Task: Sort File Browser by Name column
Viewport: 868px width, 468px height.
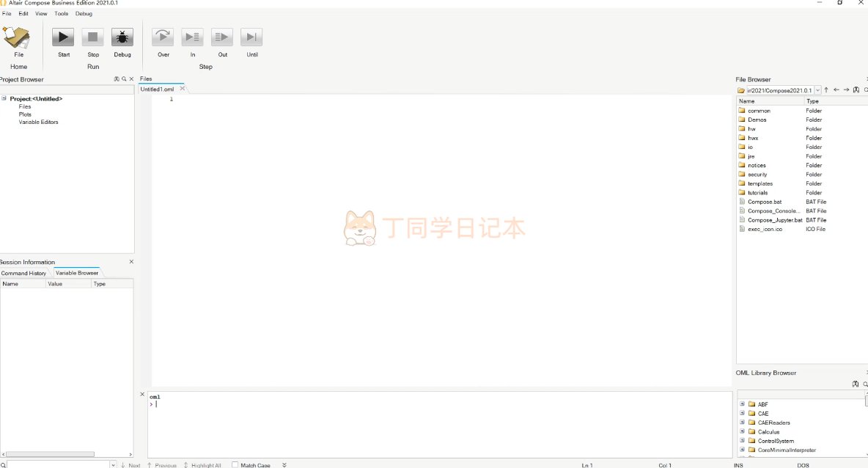Action: coord(770,100)
